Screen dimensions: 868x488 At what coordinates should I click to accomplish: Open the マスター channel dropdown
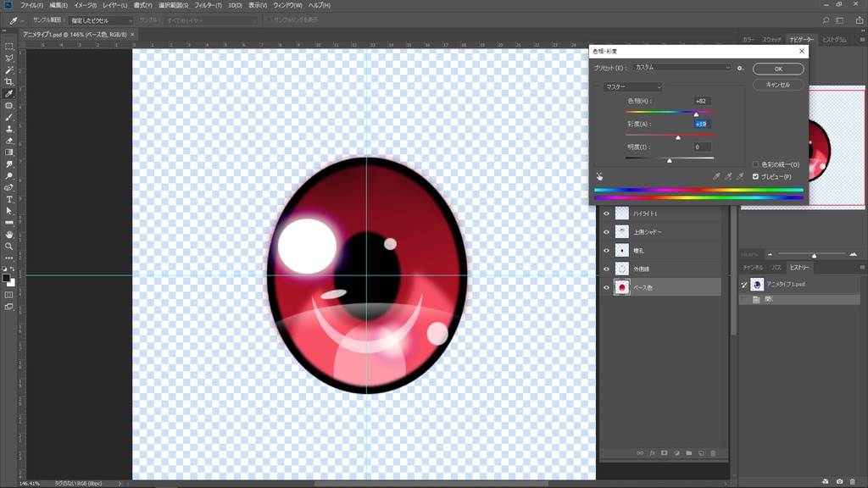click(x=632, y=86)
